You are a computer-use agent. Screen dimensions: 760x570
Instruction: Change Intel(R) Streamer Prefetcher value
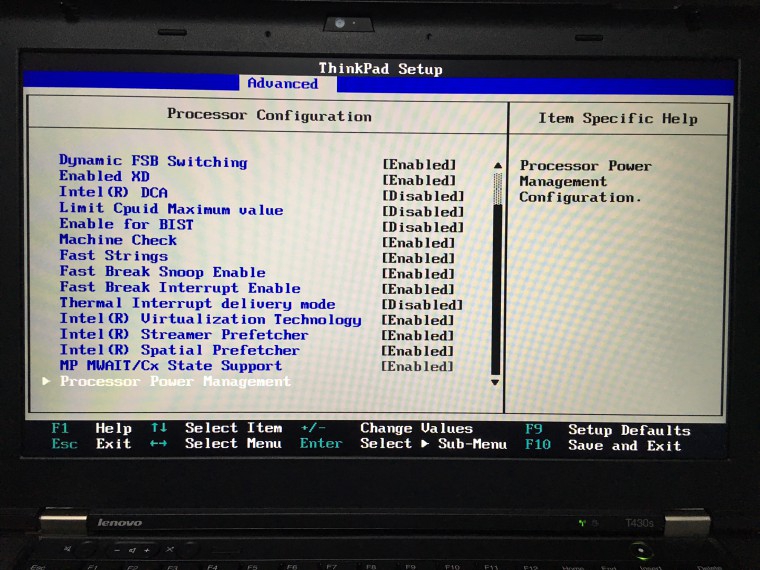(x=418, y=335)
